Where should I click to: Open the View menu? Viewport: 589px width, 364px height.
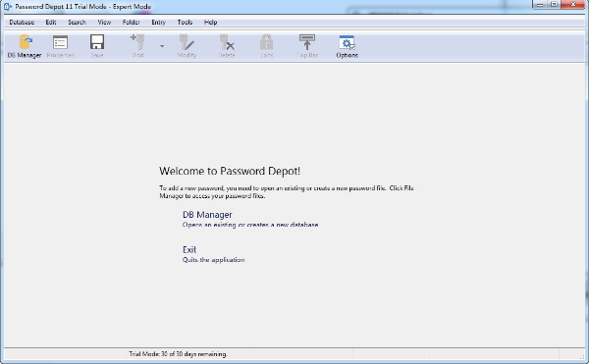pos(104,23)
